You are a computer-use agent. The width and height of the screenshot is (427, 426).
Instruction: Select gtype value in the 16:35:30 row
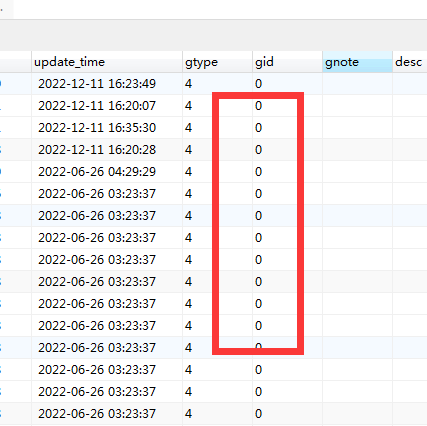[x=217, y=128]
